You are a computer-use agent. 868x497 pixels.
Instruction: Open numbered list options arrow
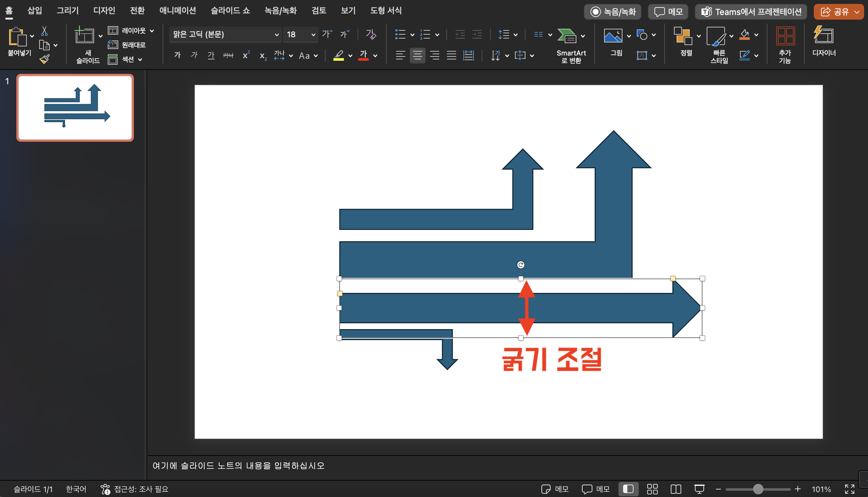[437, 35]
